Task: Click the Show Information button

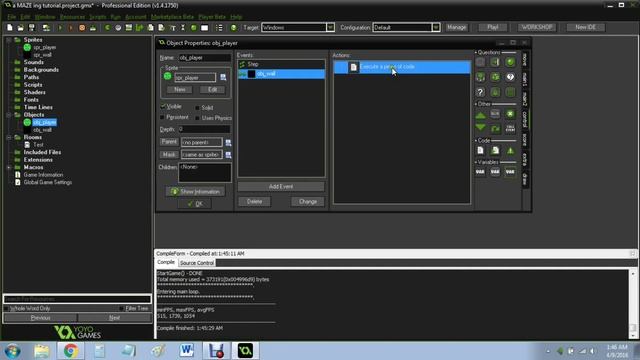Action: 196,191
